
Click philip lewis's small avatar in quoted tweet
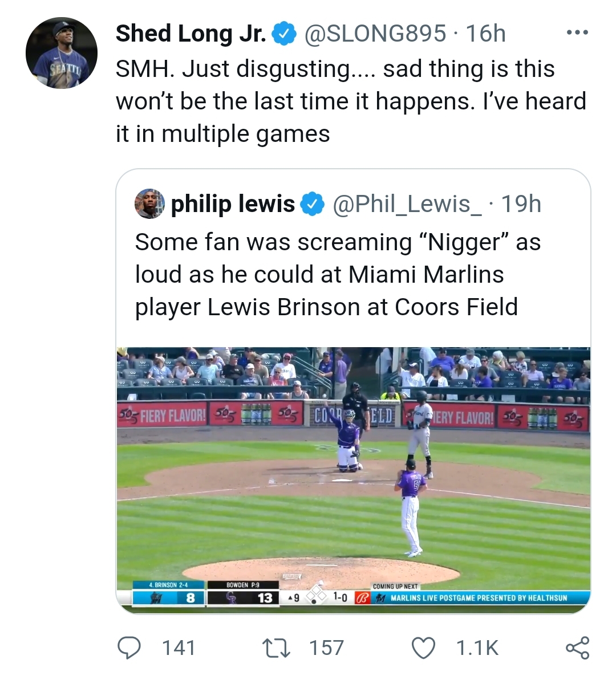pyautogui.click(x=149, y=203)
